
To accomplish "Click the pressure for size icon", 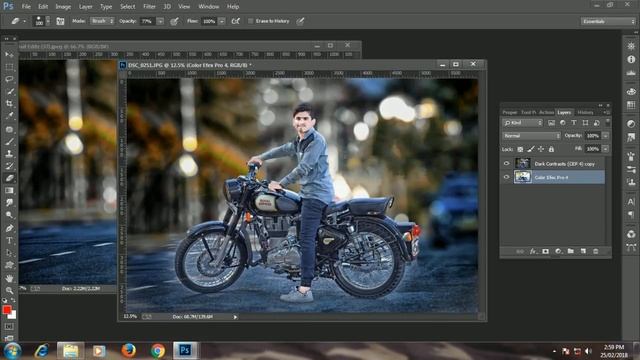I will click(x=300, y=21).
